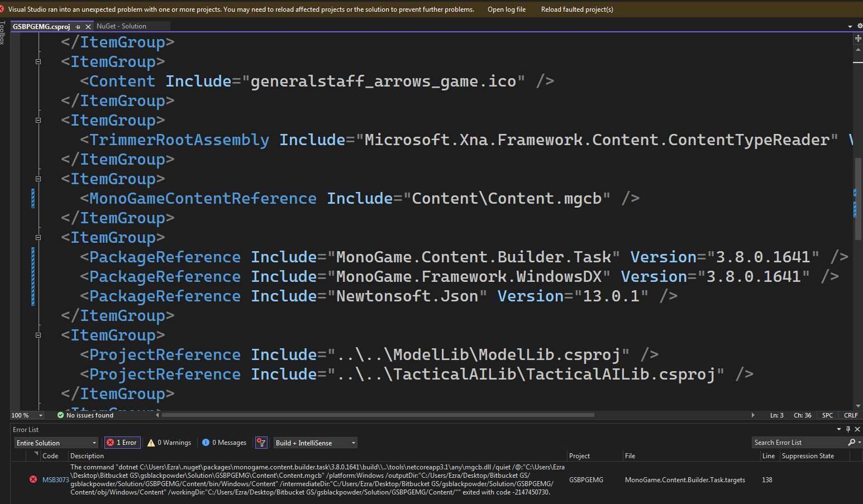Screen dimensions: 863x504
Task: Sort by Suppression State column
Action: 814,456
